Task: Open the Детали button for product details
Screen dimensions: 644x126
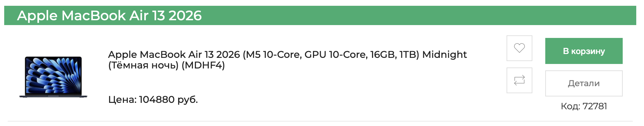Action: (x=584, y=83)
